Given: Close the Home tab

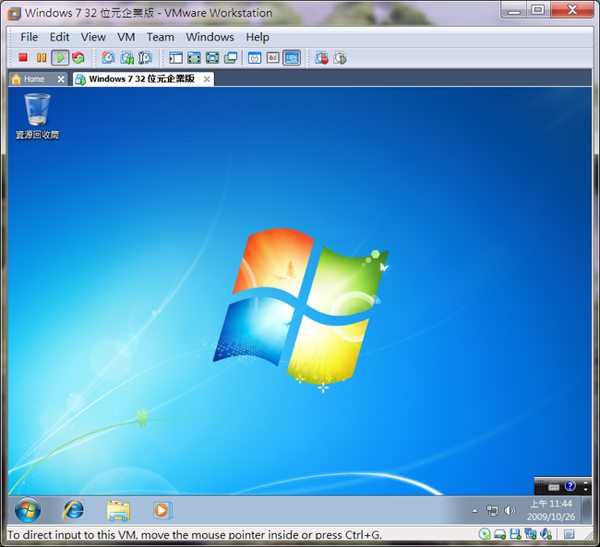Looking at the screenshot, I should [x=61, y=79].
